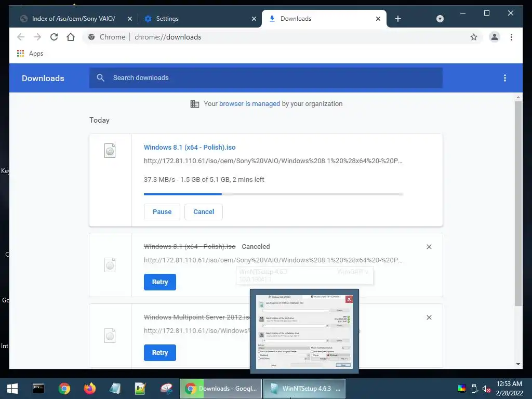Open the Windows Start menu

click(12, 389)
